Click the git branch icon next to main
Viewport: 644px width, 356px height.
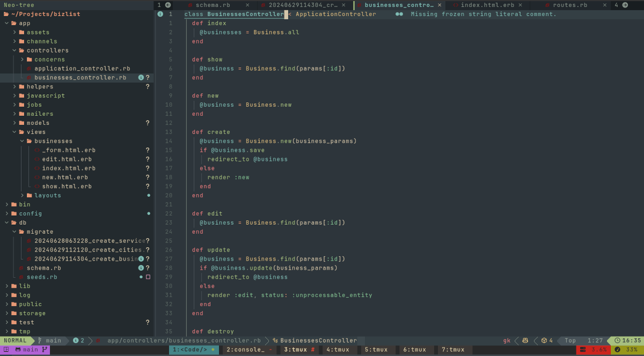coord(39,340)
